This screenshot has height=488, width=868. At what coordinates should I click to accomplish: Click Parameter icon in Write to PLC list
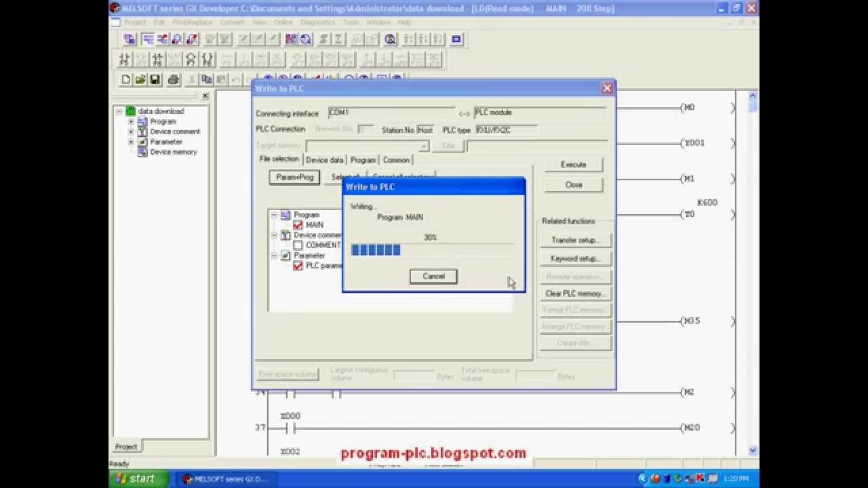(285, 256)
